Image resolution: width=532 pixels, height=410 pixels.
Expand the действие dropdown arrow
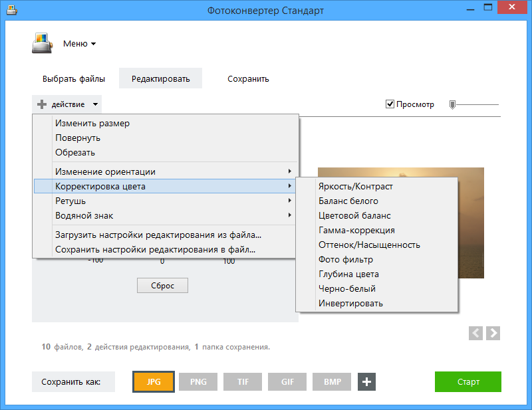pyautogui.click(x=95, y=104)
